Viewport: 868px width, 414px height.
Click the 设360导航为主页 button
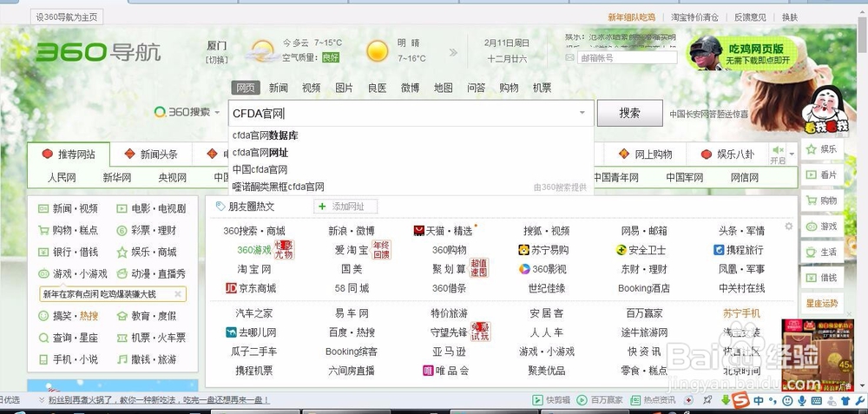[67, 17]
